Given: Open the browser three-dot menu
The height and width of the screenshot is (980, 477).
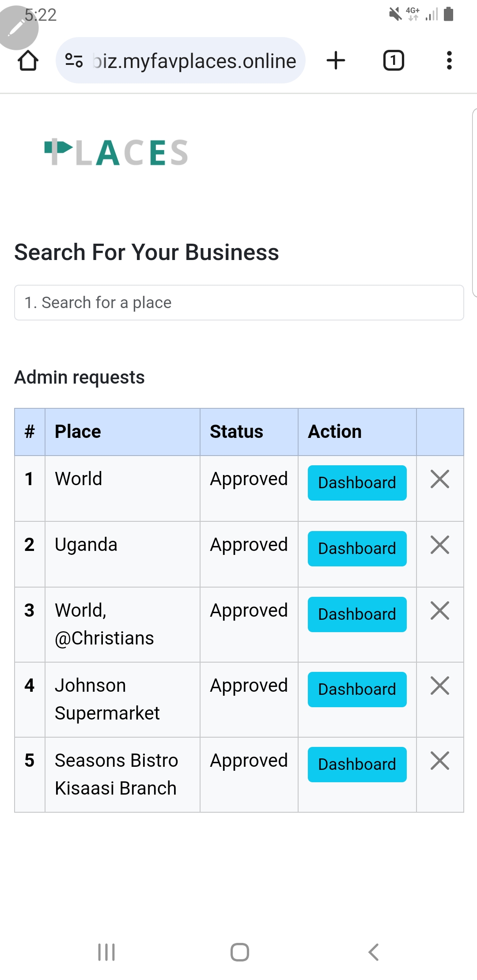Looking at the screenshot, I should [449, 60].
